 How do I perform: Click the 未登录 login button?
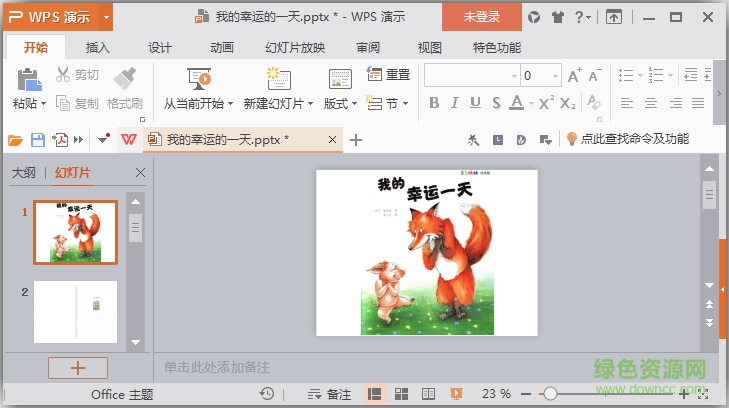[x=482, y=17]
